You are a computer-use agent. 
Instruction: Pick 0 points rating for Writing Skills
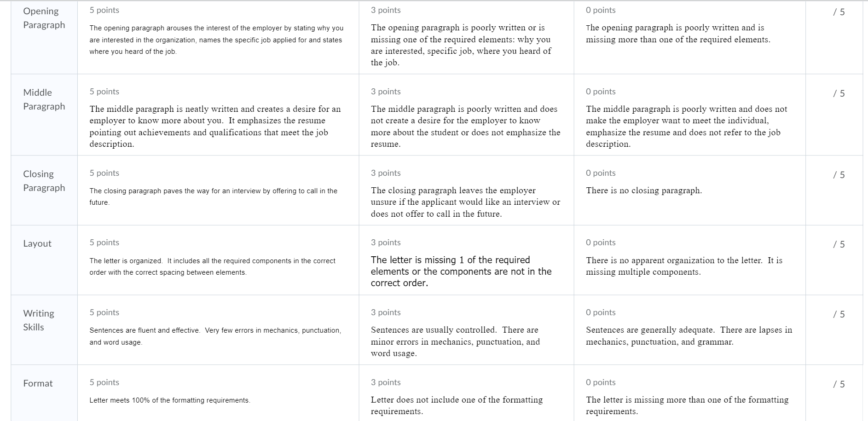(689, 330)
